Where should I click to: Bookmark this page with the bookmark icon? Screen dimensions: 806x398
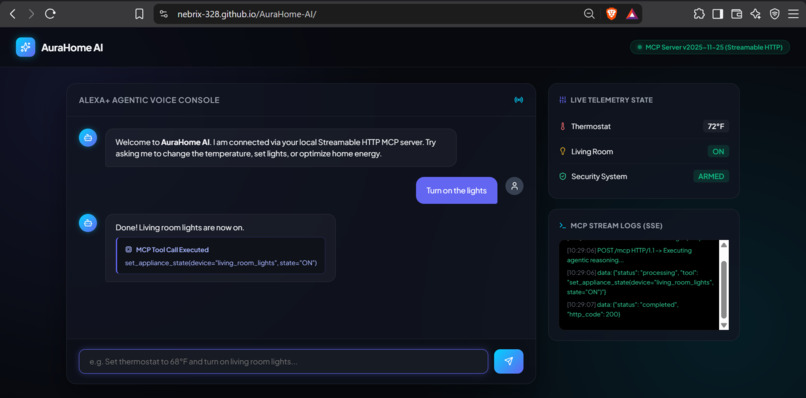[139, 14]
